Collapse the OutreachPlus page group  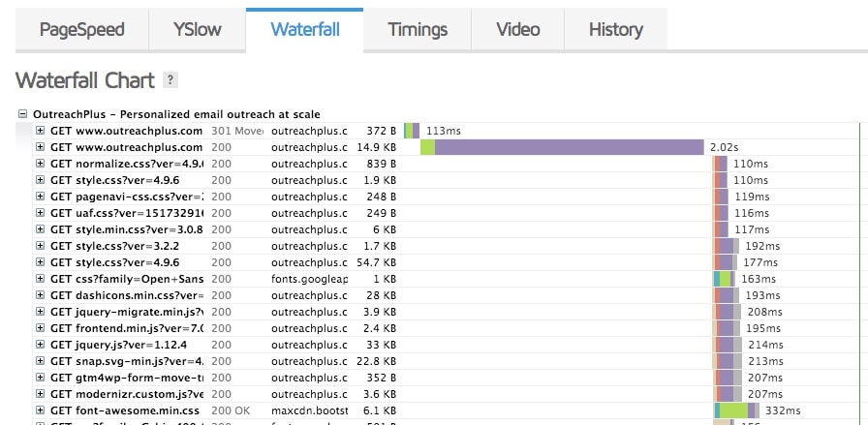pos(23,114)
